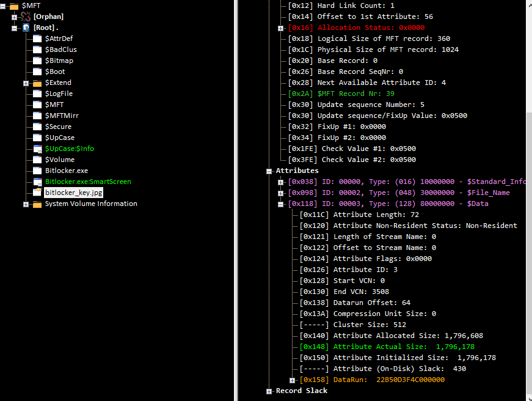Click the Bitlocker.exe file icon
The image size is (532, 401).
[x=37, y=171]
